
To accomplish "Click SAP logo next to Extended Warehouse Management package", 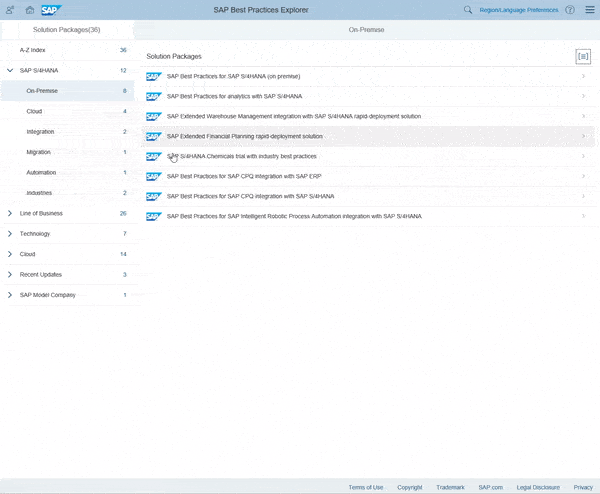I will (x=154, y=116).
